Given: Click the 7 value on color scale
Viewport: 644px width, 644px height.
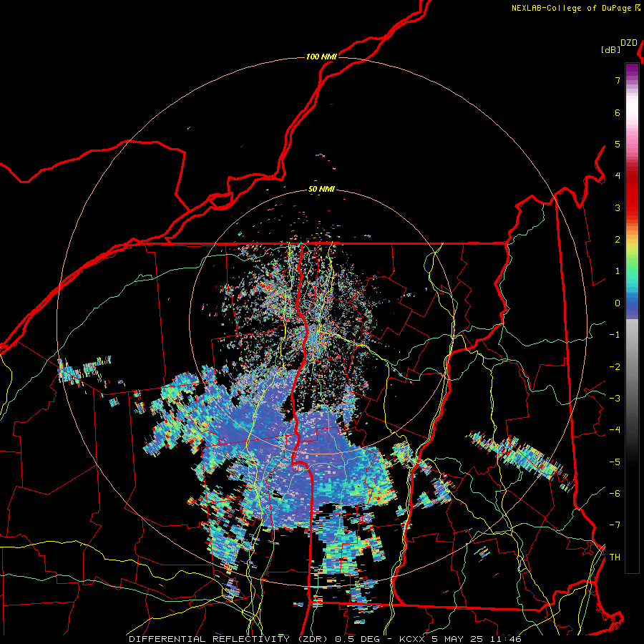Looking at the screenshot, I should click(618, 80).
